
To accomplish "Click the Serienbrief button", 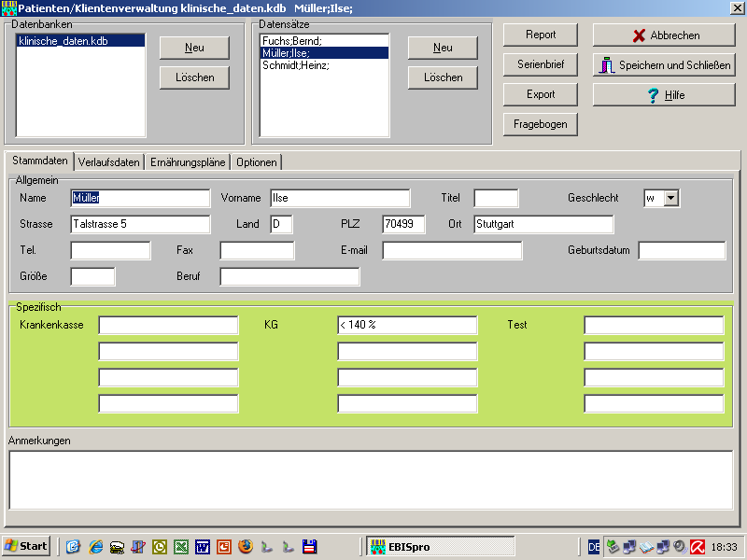I will 541,64.
